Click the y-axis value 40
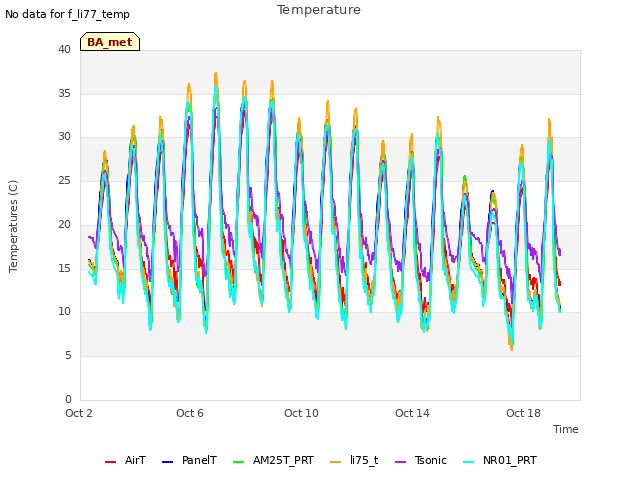The height and width of the screenshot is (480, 640). (64, 49)
